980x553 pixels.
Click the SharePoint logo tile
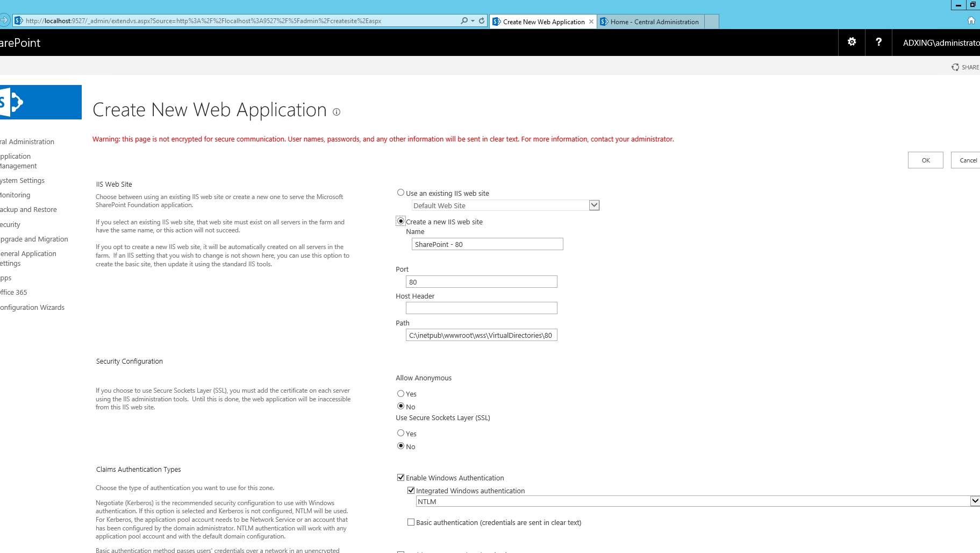[41, 102]
